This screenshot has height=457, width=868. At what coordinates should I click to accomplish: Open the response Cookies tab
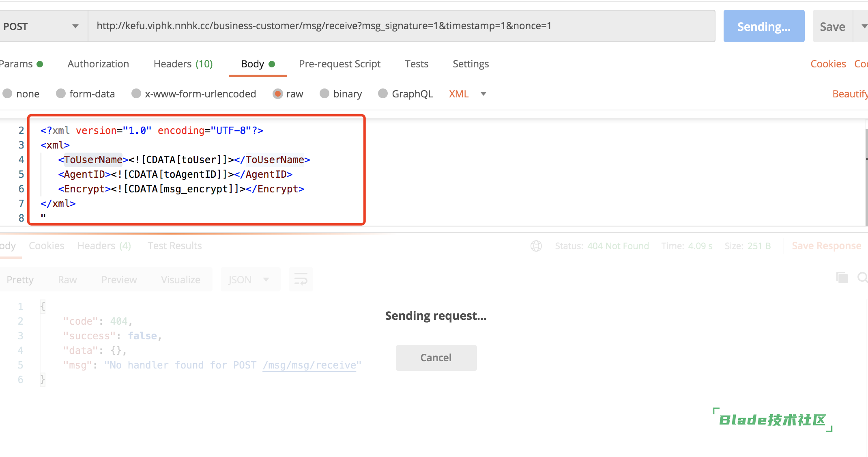(47, 246)
